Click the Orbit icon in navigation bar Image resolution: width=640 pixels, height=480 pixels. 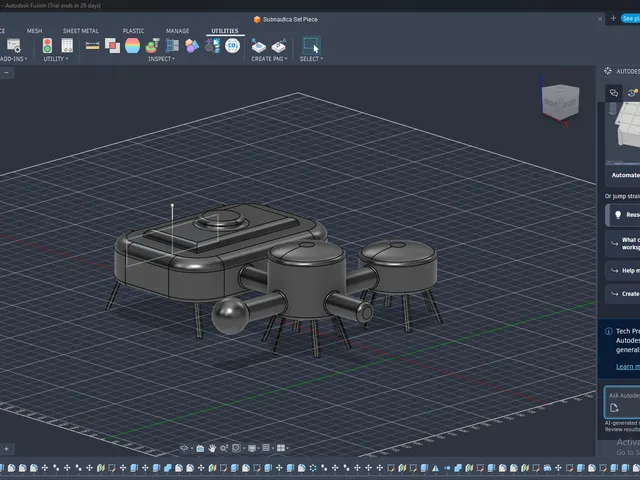click(184, 448)
